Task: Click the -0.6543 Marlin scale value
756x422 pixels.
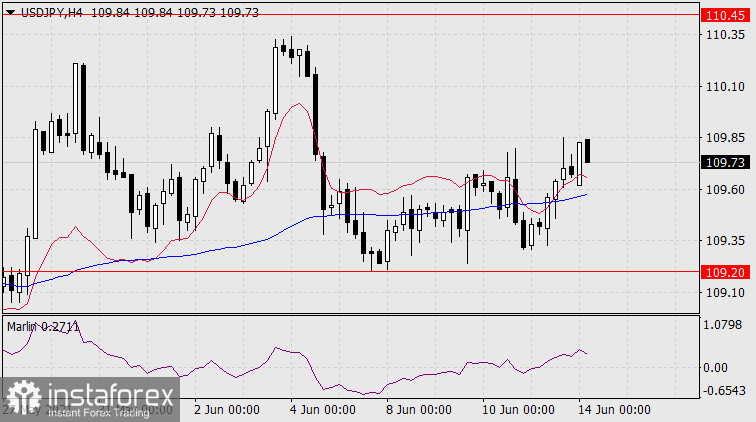Action: click(x=723, y=390)
